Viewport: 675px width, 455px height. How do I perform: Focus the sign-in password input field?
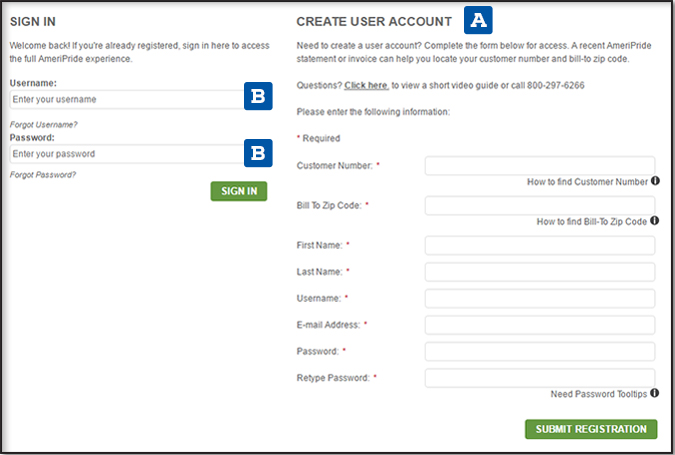point(122,154)
